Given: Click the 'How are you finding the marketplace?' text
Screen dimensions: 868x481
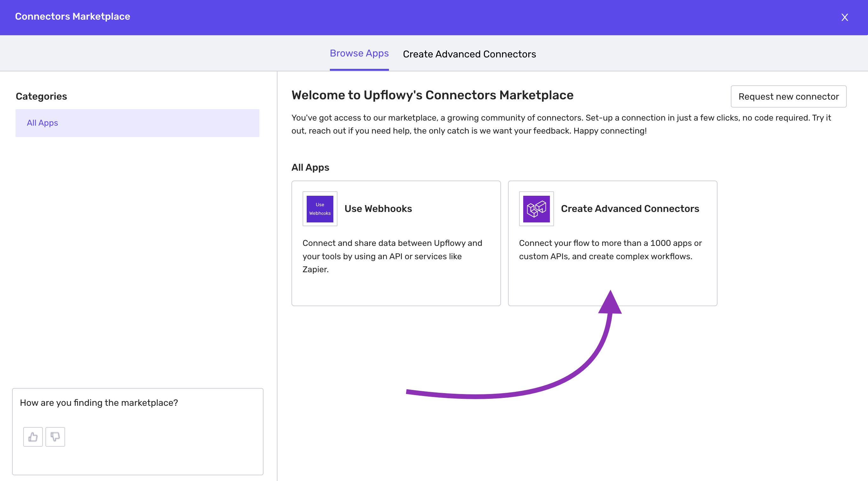Looking at the screenshot, I should [99, 403].
